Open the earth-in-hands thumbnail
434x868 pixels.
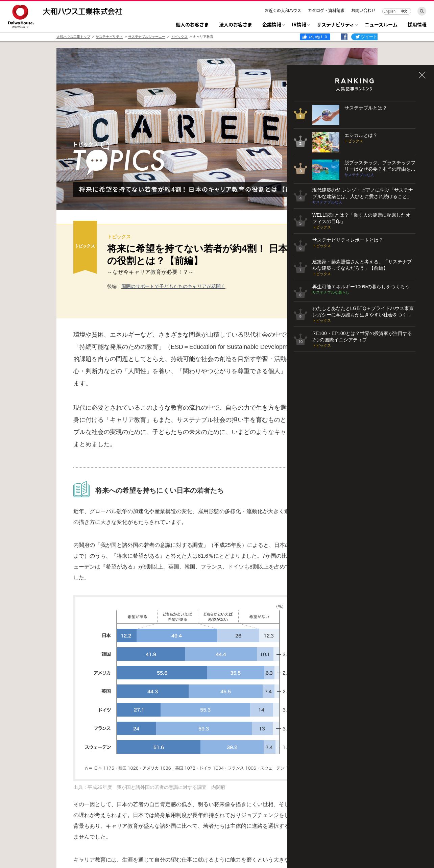326,115
